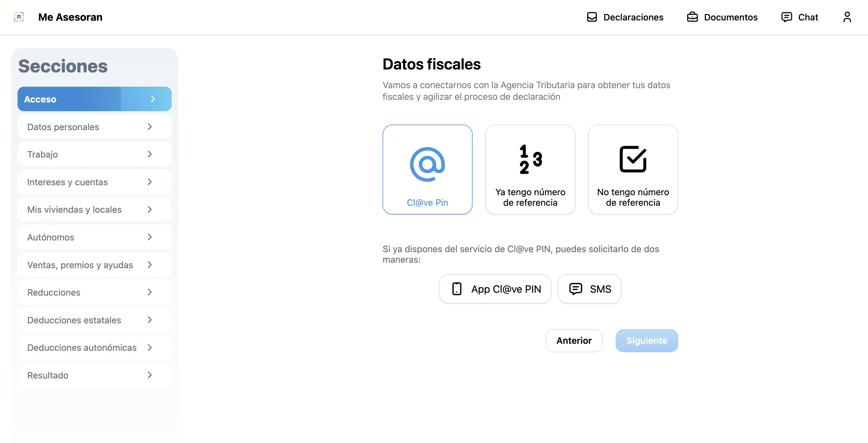This screenshot has height=443, width=868.
Task: Click the 123 numbers icon
Action: point(530,159)
